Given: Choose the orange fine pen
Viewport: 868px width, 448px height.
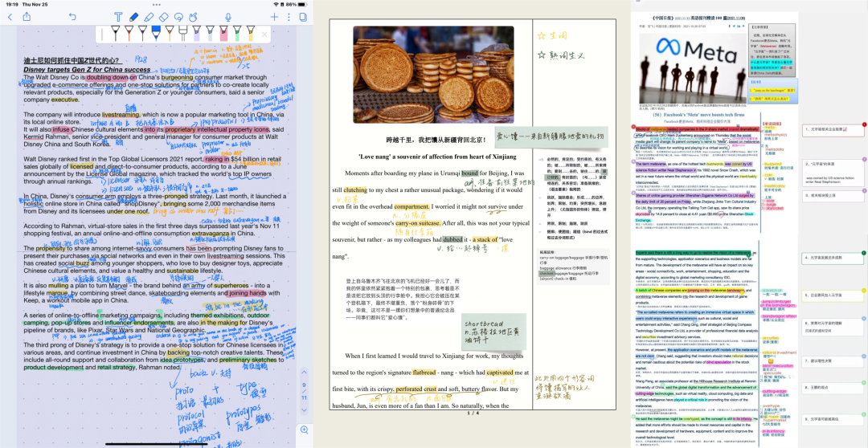Looking at the screenshot, I should 169,34.
